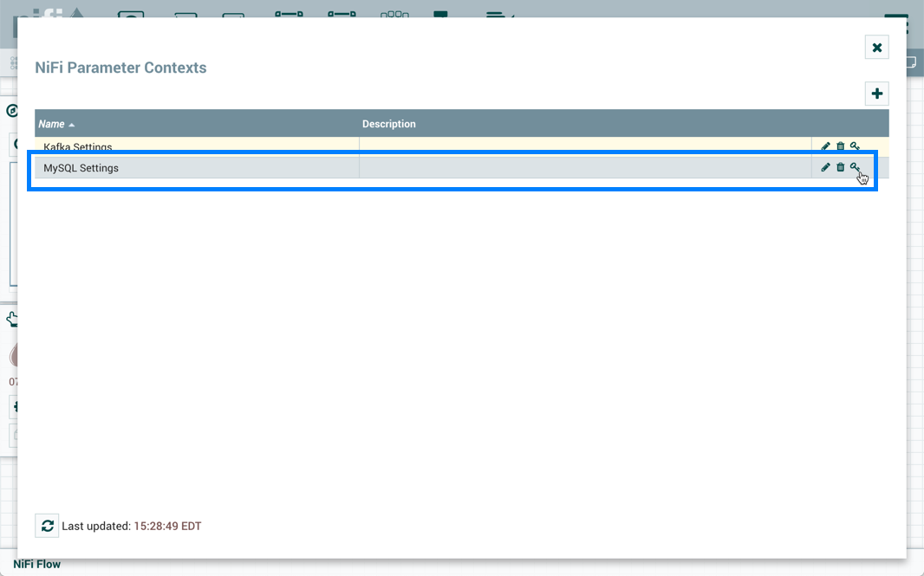
Task: Refresh the parameter contexts list
Action: click(x=47, y=526)
